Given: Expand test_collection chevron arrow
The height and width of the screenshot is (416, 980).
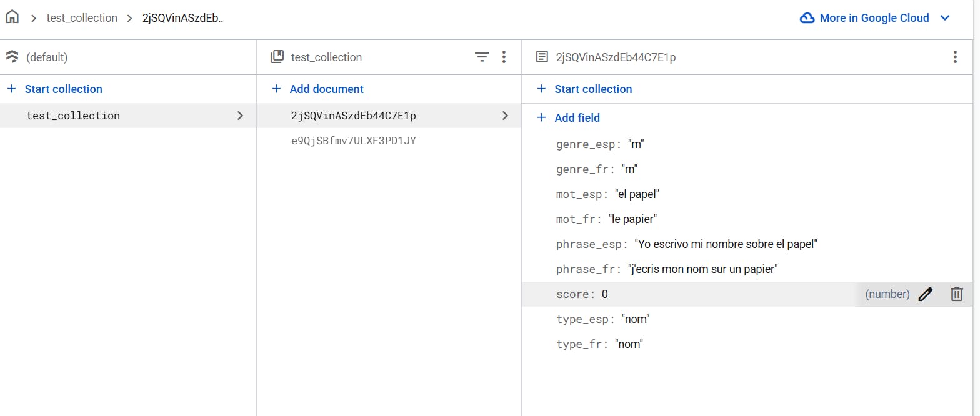Looking at the screenshot, I should click(x=240, y=116).
